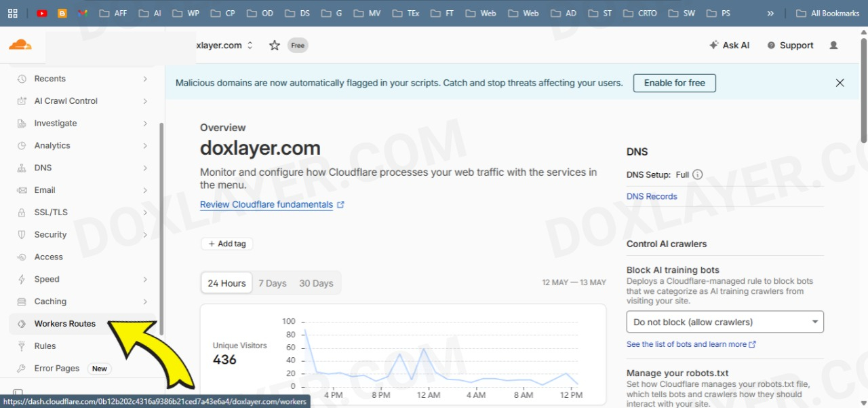Image resolution: width=868 pixels, height=408 pixels.
Task: Select the 7 Days tab
Action: (273, 283)
